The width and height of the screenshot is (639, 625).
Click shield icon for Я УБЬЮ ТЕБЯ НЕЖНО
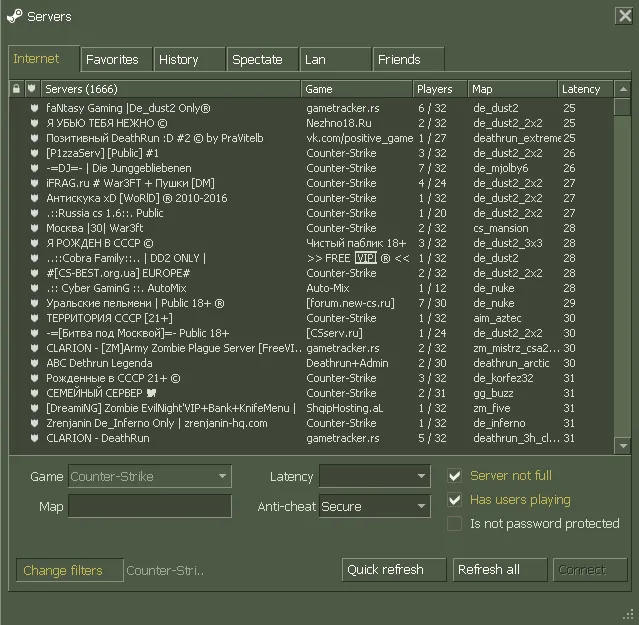(x=34, y=123)
